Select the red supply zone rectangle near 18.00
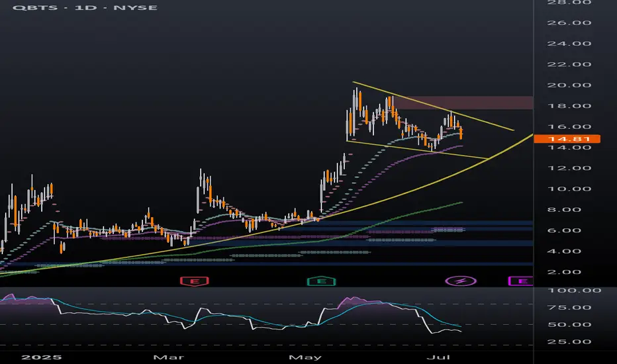 tap(463, 103)
